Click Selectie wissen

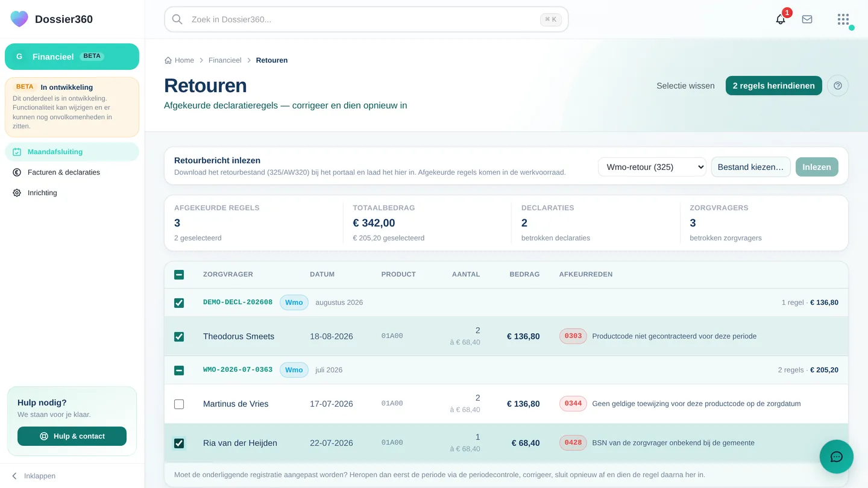(685, 86)
